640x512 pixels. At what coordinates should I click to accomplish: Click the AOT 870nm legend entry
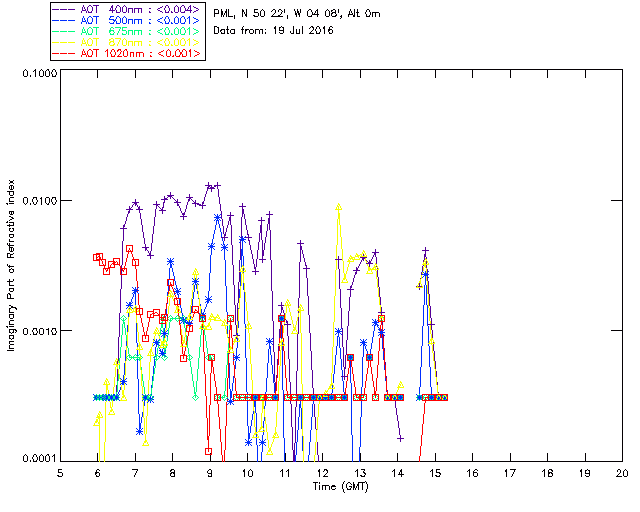(127, 42)
